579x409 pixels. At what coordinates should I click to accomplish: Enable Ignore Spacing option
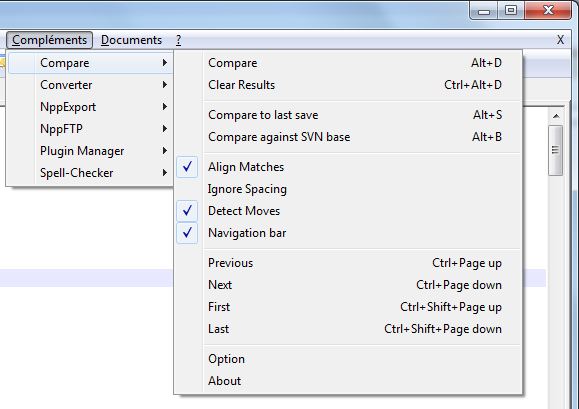coord(348,189)
